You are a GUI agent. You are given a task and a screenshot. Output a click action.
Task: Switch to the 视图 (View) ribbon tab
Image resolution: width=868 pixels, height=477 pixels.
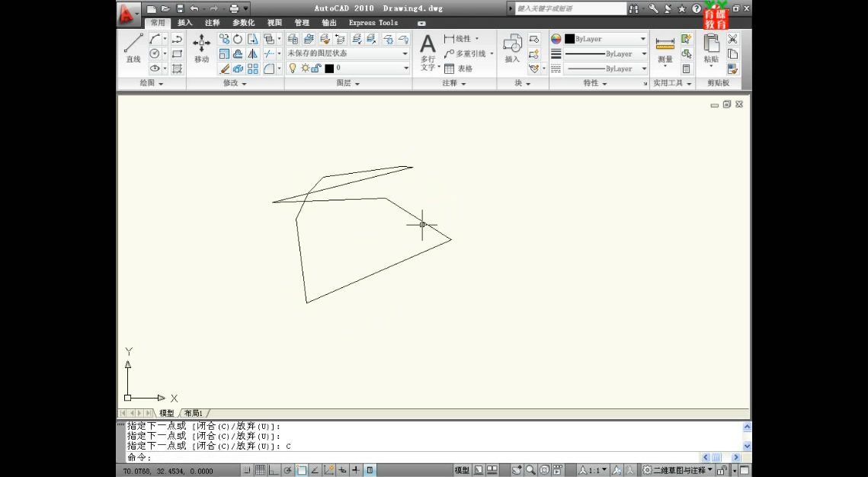point(274,23)
